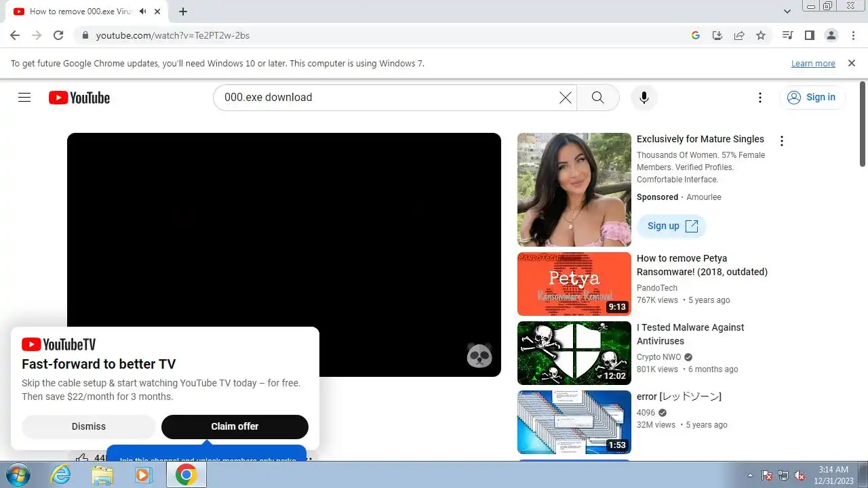Image resolution: width=868 pixels, height=488 pixels.
Task: Reload the page in Chrome
Action: [58, 35]
